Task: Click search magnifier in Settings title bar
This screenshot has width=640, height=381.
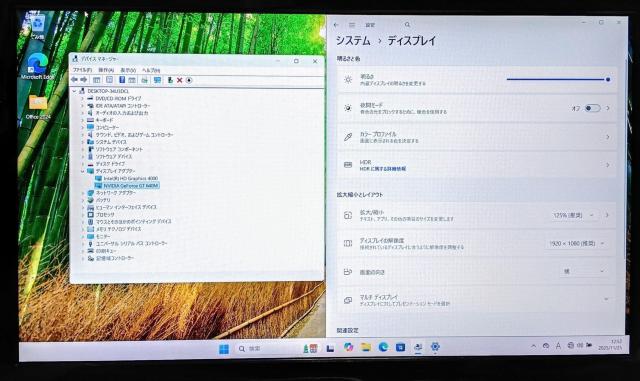Action: click(x=407, y=25)
